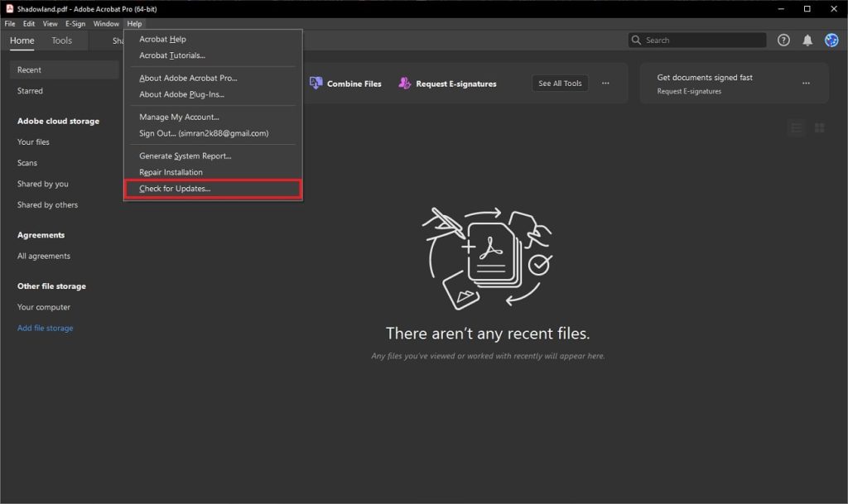Switch to the Home tab
The width and height of the screenshot is (848, 504).
(x=22, y=41)
